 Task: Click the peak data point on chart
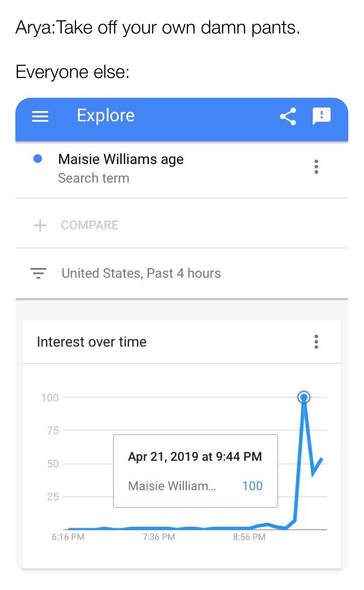(304, 397)
